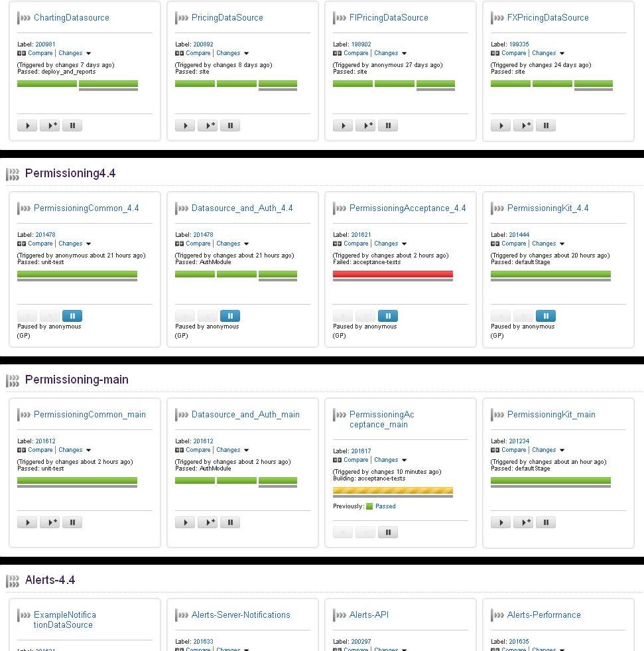Open the Alerts-API pipeline link
The image size is (644, 651).
pyautogui.click(x=369, y=615)
